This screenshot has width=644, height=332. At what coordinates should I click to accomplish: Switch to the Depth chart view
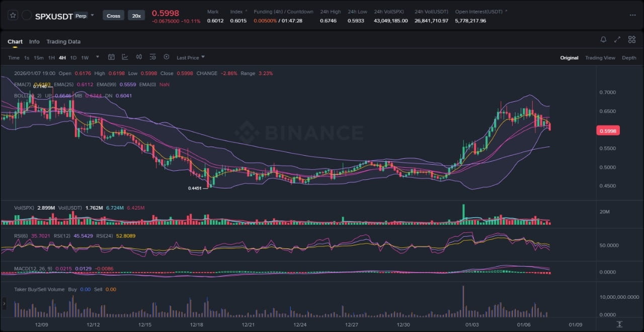click(x=629, y=58)
